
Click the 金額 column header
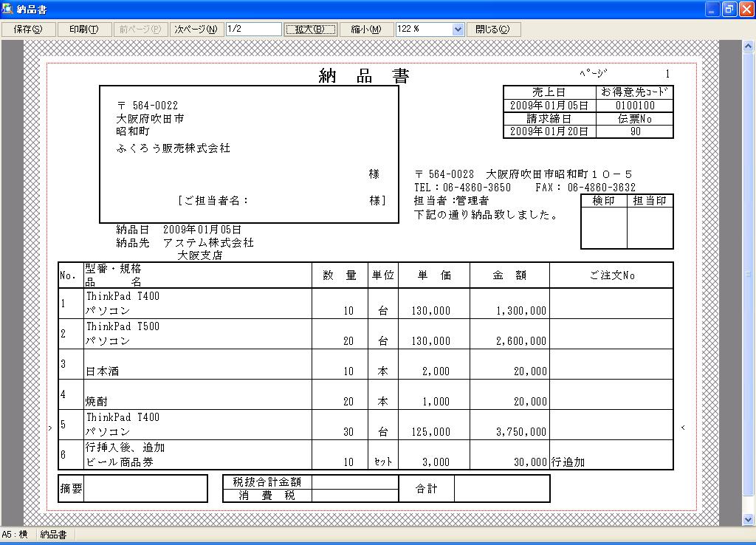point(509,275)
